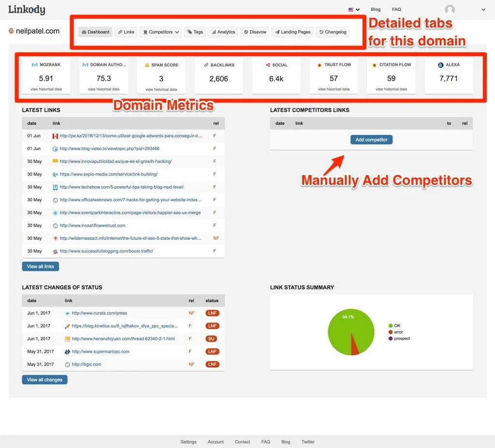View historical data for Domain Authority
This screenshot has width=495, height=448.
[x=103, y=89]
